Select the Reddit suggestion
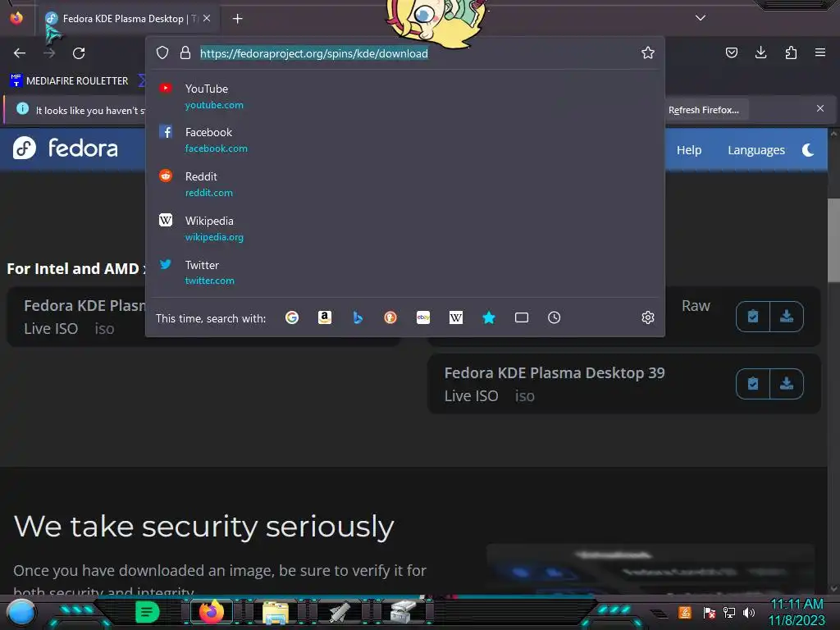840x630 pixels. tap(405, 184)
